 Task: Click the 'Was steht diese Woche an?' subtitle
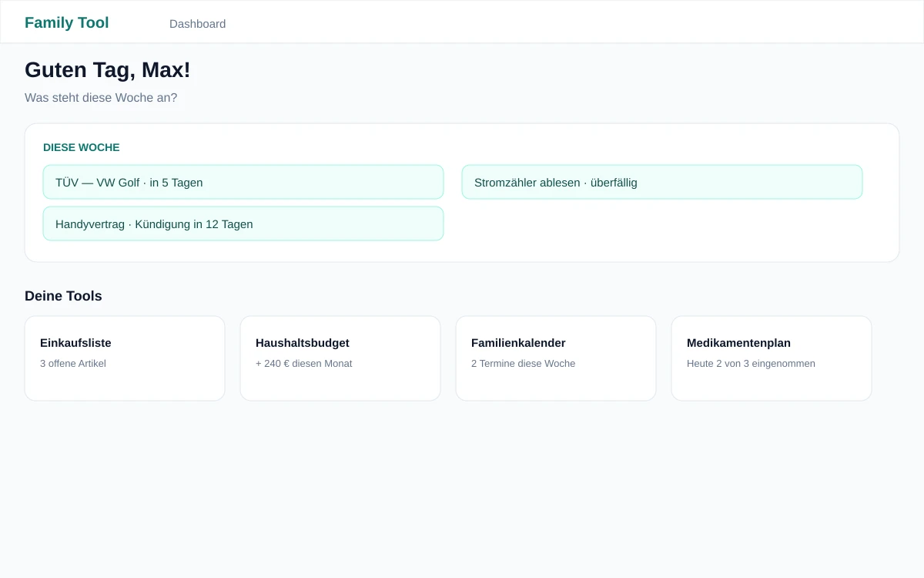101,98
